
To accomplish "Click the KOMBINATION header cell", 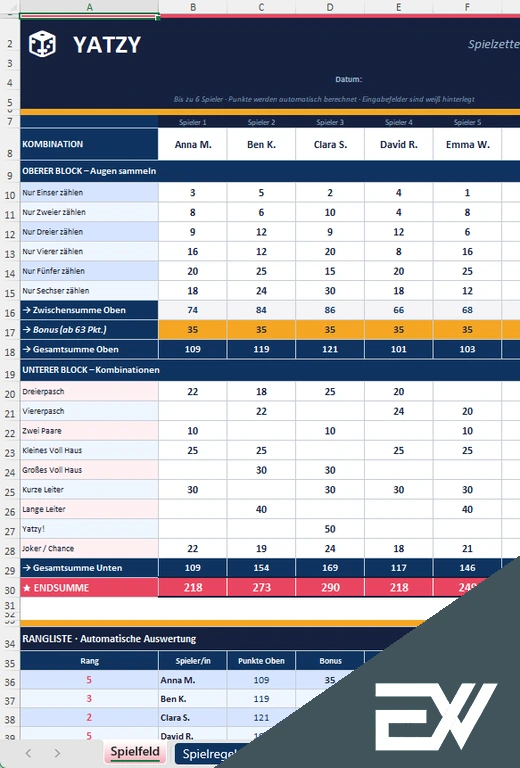I will click(x=89, y=144).
